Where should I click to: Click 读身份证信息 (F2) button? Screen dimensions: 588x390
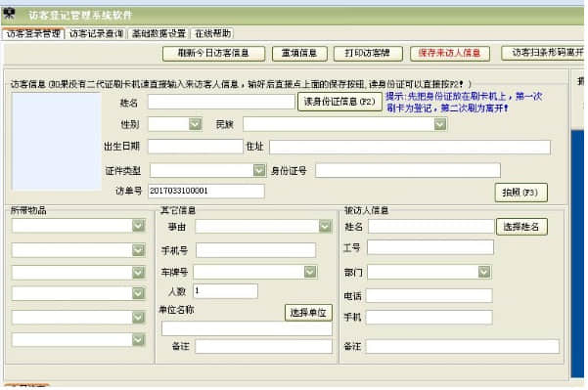click(339, 102)
